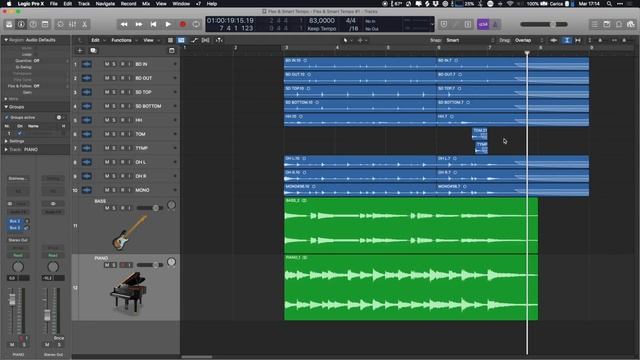Toggle the metronome click
The width and height of the screenshot is (640, 360).
coord(495,24)
